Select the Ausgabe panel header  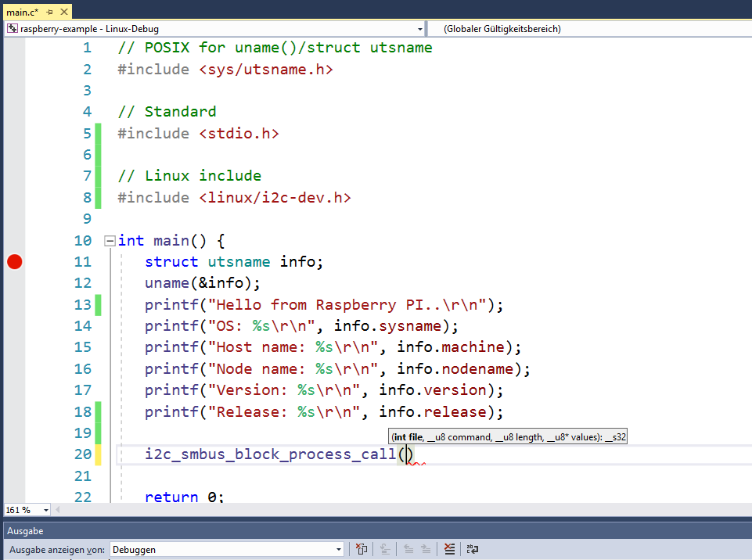point(26,531)
